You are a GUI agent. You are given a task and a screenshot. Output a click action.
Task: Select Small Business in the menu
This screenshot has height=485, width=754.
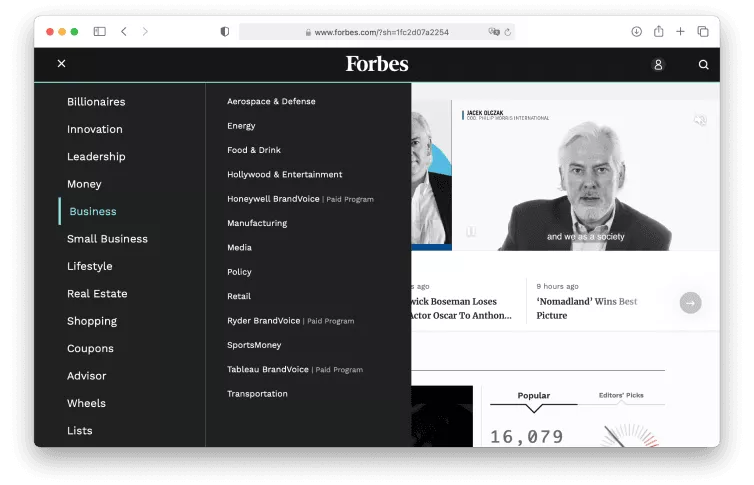pos(107,239)
